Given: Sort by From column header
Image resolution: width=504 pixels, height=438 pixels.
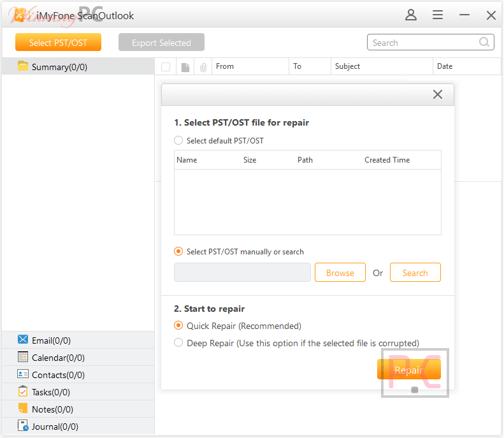Looking at the screenshot, I should coord(250,66).
